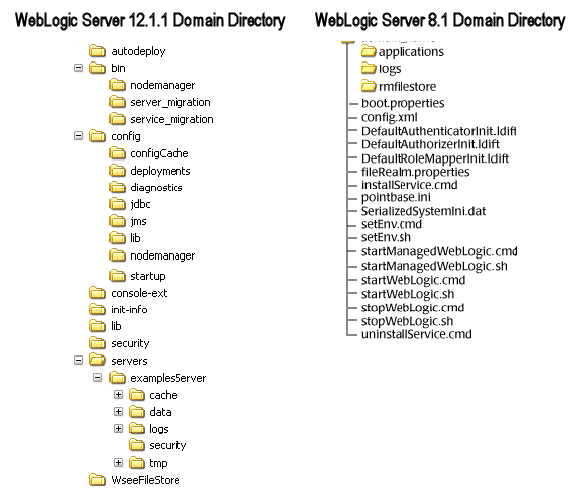Viewport: 585px width, 491px height.
Task: Select the nodemanager folder under config
Action: tap(162, 256)
